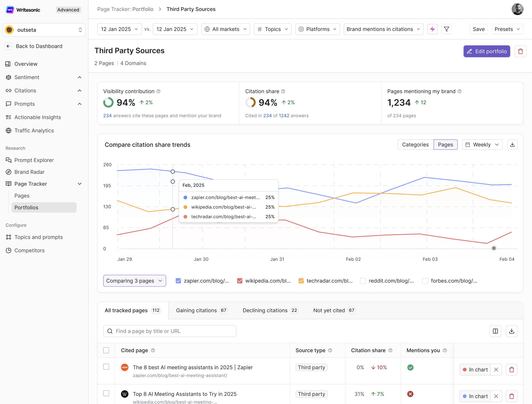Open the Brand mentions in citations dropdown
The width and height of the screenshot is (532, 404).
coord(383,29)
